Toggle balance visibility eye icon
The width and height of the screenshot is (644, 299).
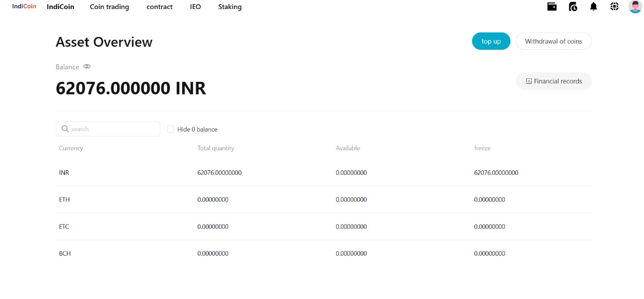(87, 66)
